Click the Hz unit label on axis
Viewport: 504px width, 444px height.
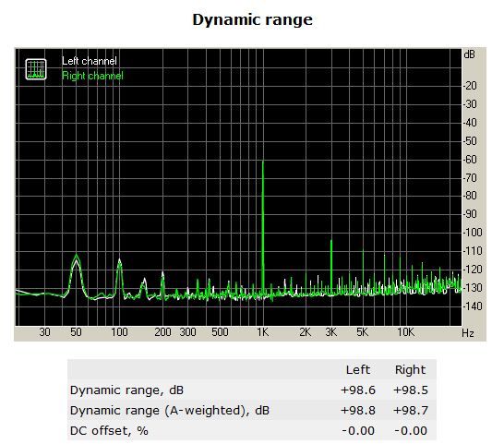pos(468,332)
